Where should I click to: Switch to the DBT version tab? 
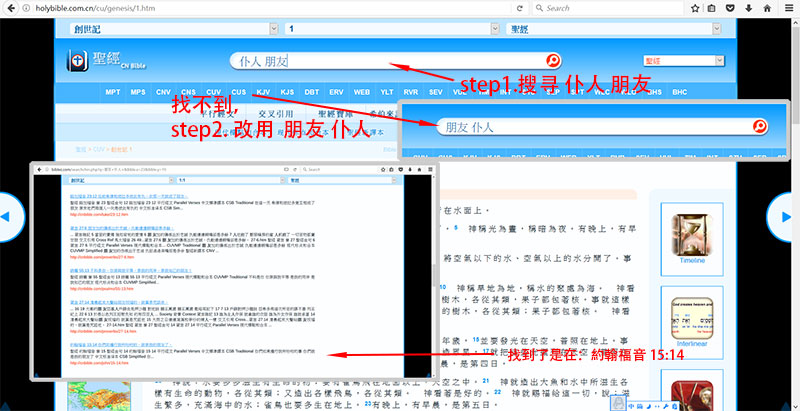(312, 92)
